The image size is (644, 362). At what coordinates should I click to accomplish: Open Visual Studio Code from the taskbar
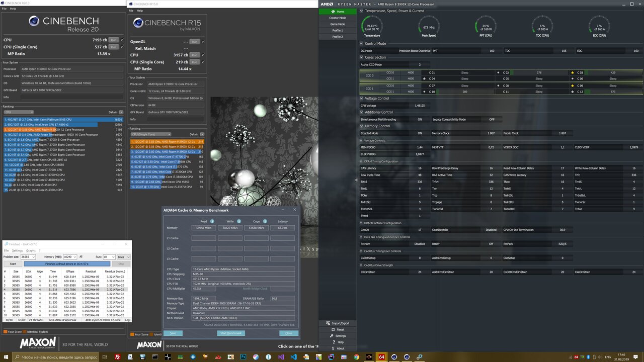click(x=293, y=357)
